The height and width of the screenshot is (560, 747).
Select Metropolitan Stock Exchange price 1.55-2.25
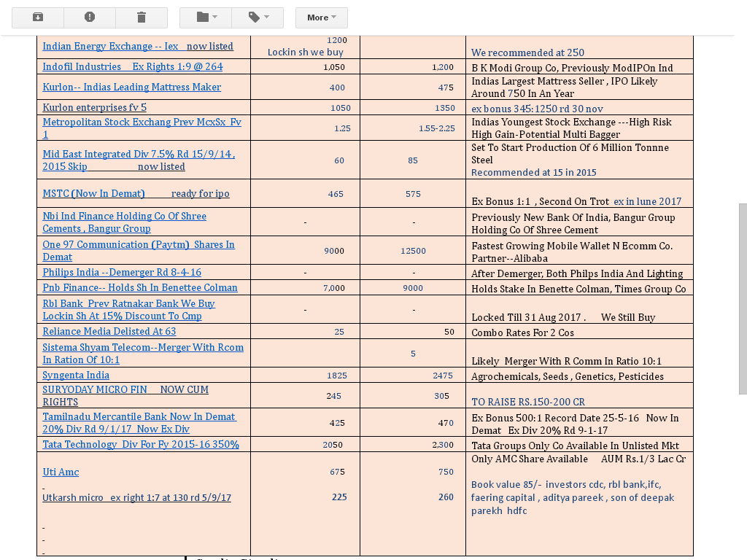437,128
